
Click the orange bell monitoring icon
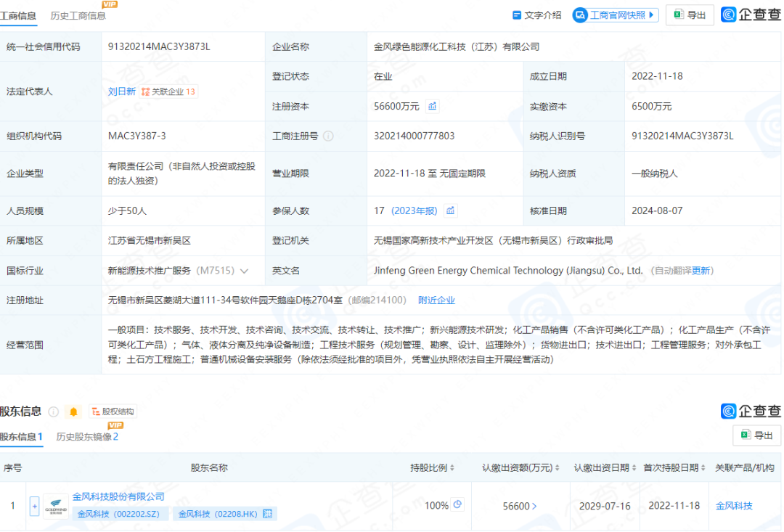[x=73, y=412]
